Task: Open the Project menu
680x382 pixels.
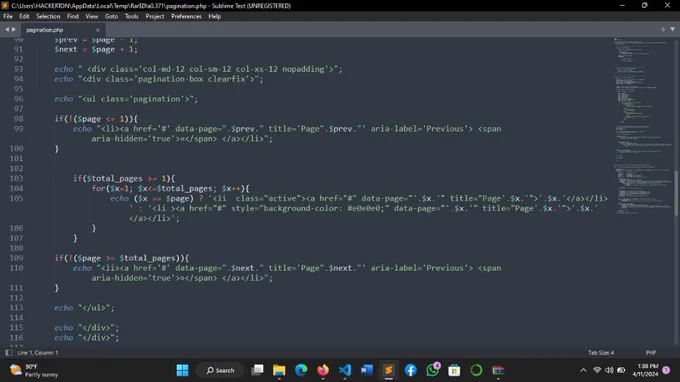Action: [155, 16]
